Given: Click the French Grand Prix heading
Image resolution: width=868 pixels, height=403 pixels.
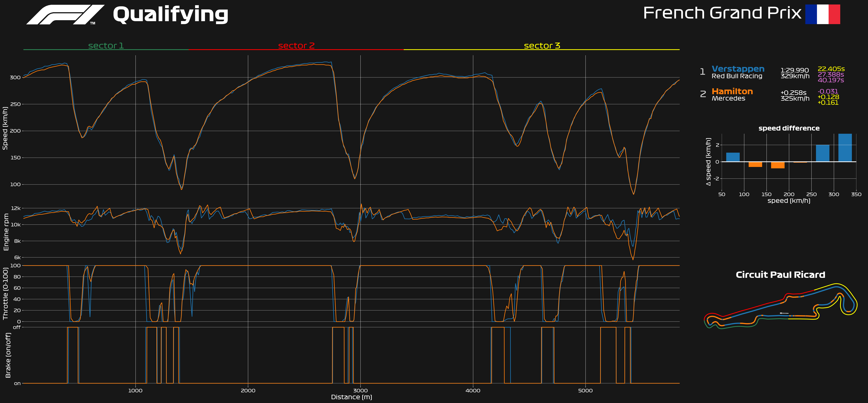Looking at the screenshot, I should coord(722,13).
